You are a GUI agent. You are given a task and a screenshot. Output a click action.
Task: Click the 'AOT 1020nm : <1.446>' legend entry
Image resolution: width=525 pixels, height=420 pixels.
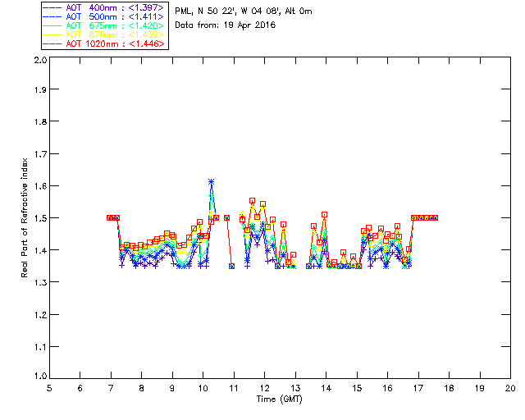(103, 43)
